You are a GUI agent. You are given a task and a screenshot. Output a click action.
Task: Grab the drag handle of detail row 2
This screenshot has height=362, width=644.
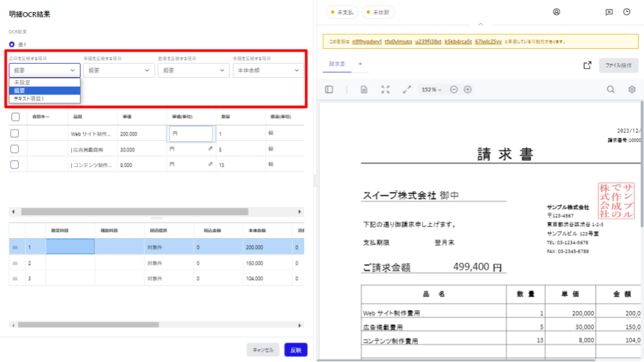pos(15,263)
